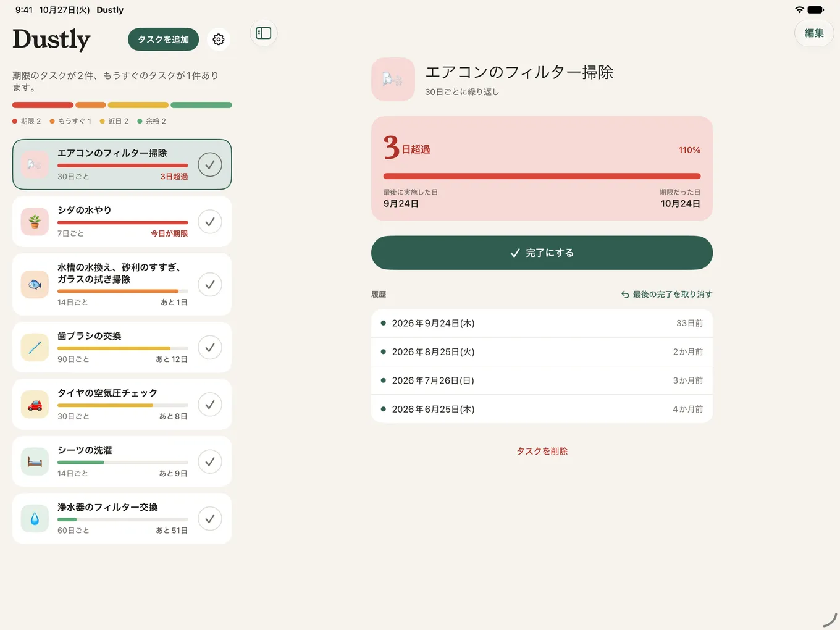
Task: Click the red car icon for タイヤの空気圧チェック
Action: point(35,405)
